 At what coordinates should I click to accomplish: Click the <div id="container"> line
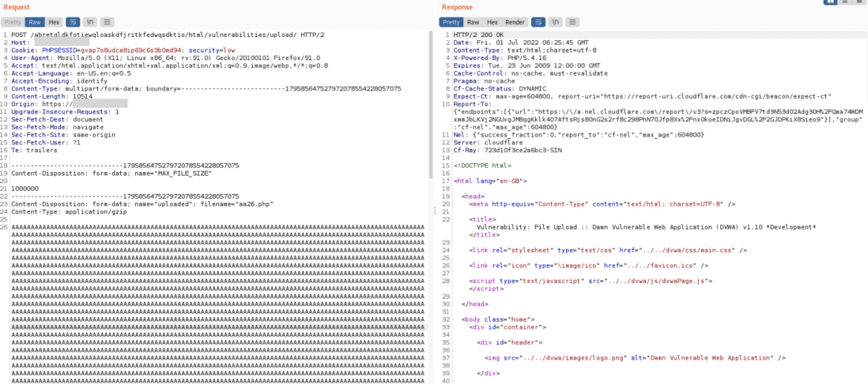(x=507, y=327)
